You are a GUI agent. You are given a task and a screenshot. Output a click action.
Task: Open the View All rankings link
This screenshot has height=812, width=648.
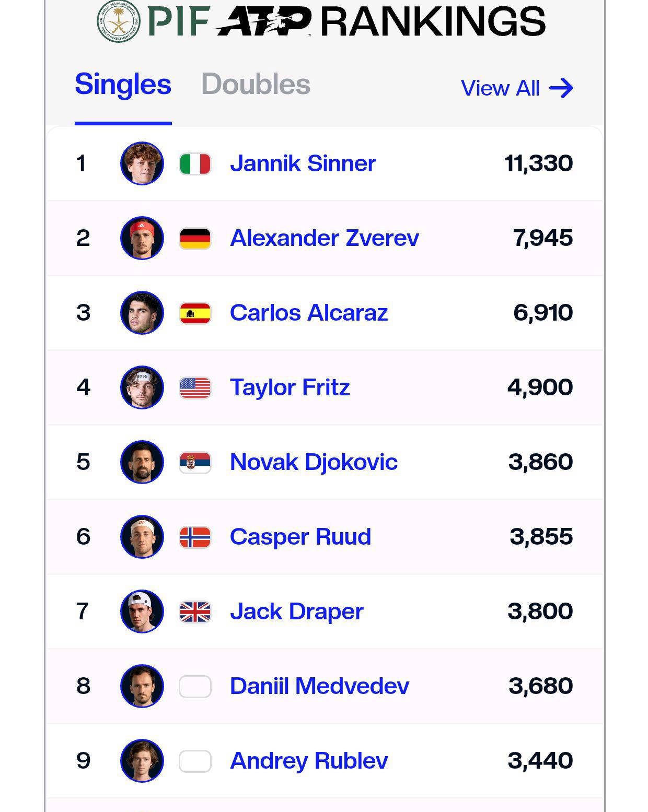pos(500,88)
